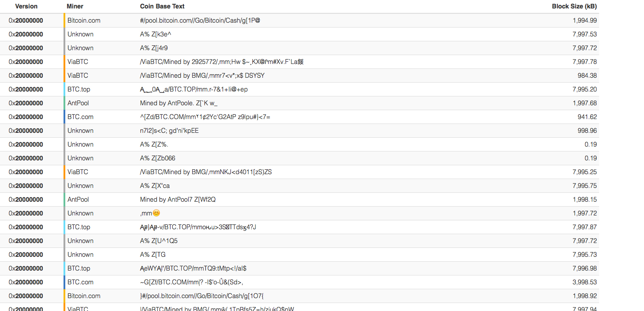This screenshot has width=644, height=311.
Task: Click coin base text '/ViaBTC/Mined by 2925772/'
Action: tap(222, 62)
